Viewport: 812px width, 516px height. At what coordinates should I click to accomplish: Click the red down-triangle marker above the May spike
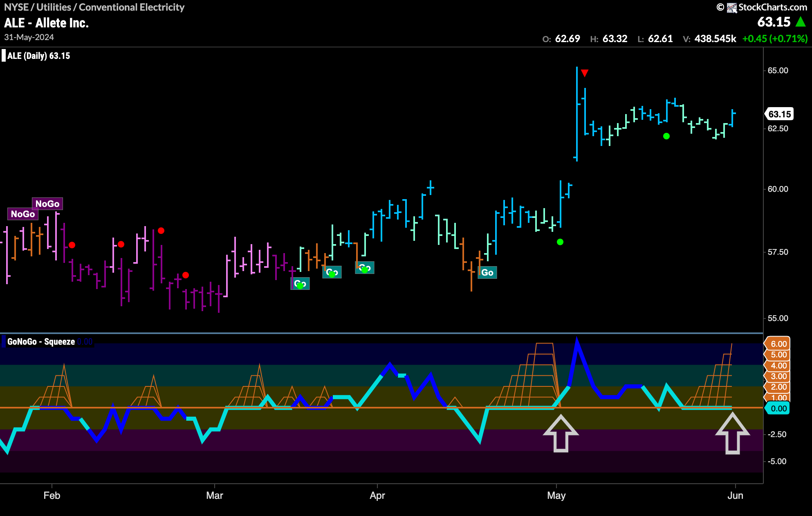585,73
